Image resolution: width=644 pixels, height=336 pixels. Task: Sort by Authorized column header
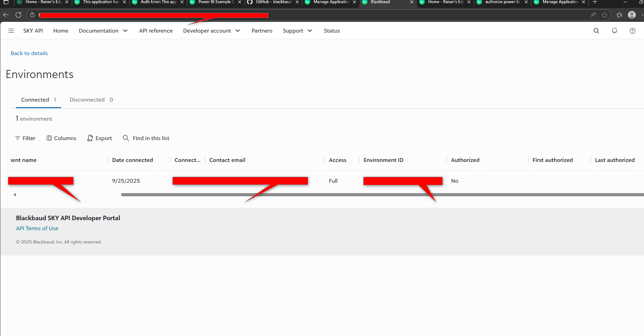coord(465,160)
